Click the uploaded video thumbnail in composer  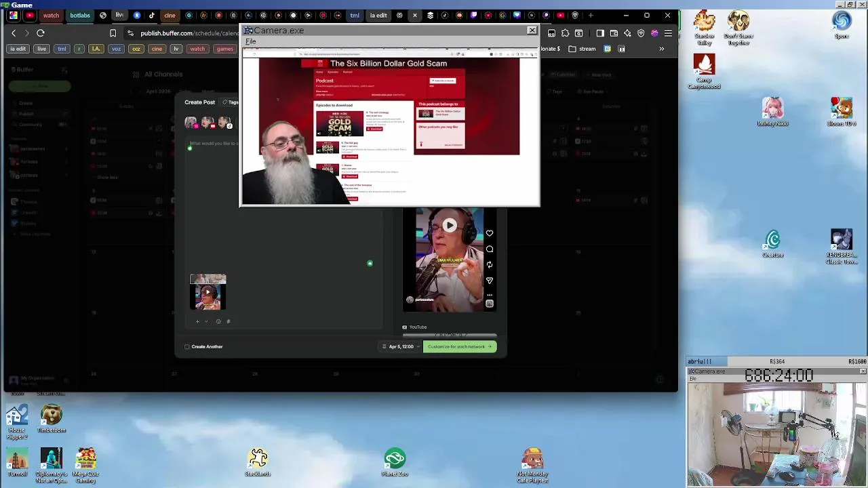208,292
